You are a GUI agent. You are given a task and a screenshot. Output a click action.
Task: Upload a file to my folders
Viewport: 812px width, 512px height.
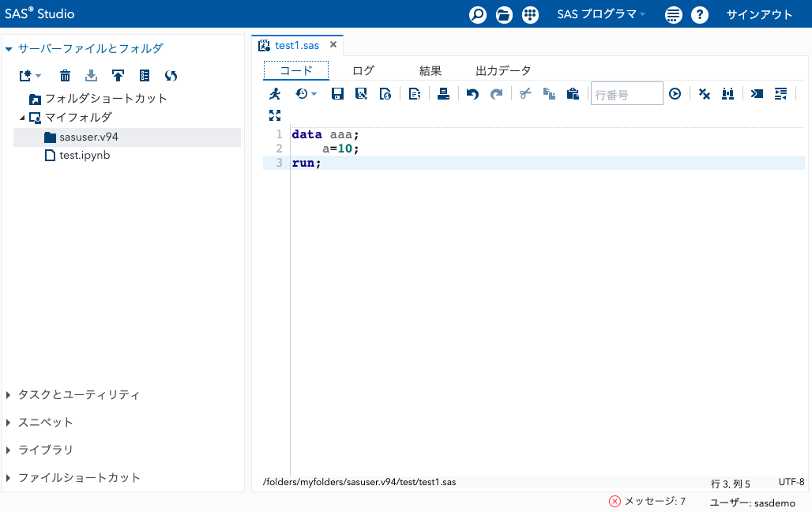click(118, 75)
